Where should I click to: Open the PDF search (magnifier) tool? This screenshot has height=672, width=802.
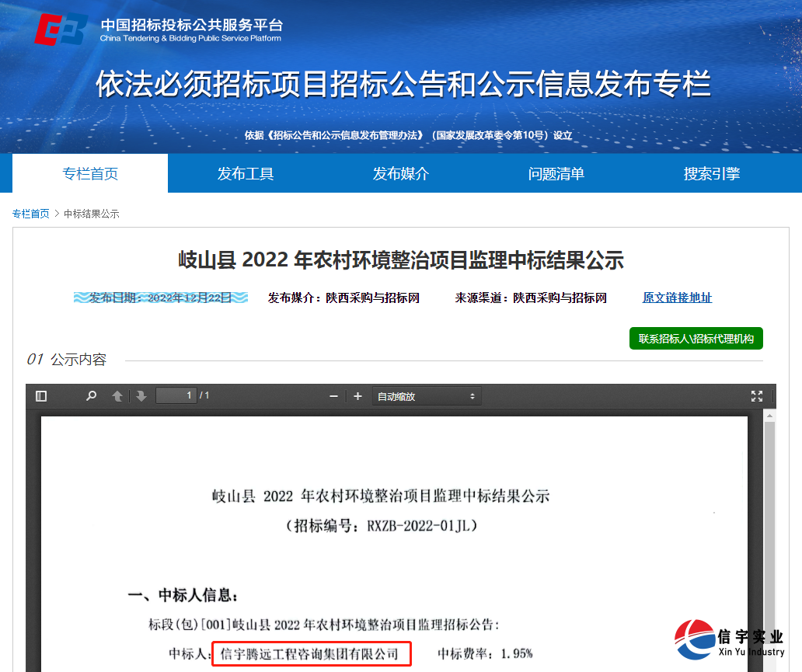[x=91, y=395]
